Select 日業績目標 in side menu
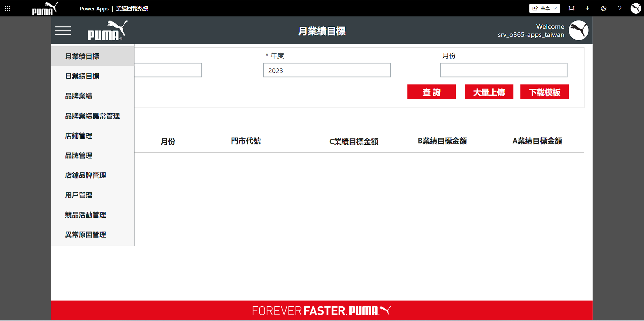This screenshot has width=644, height=321. [x=93, y=76]
